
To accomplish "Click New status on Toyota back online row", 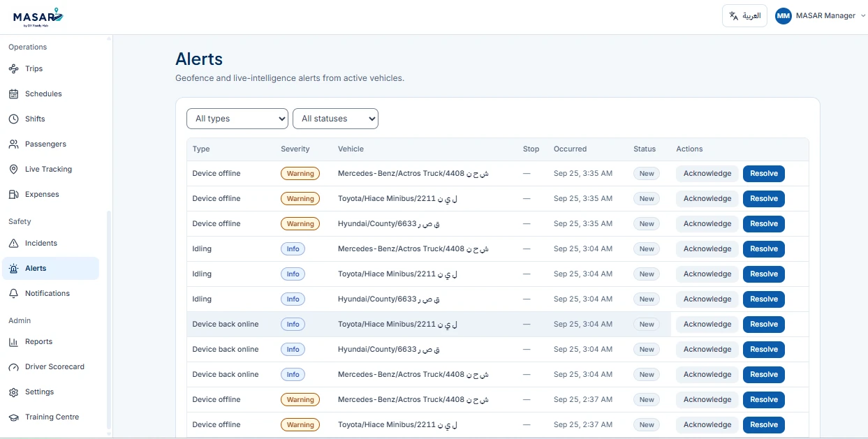I will click(647, 325).
